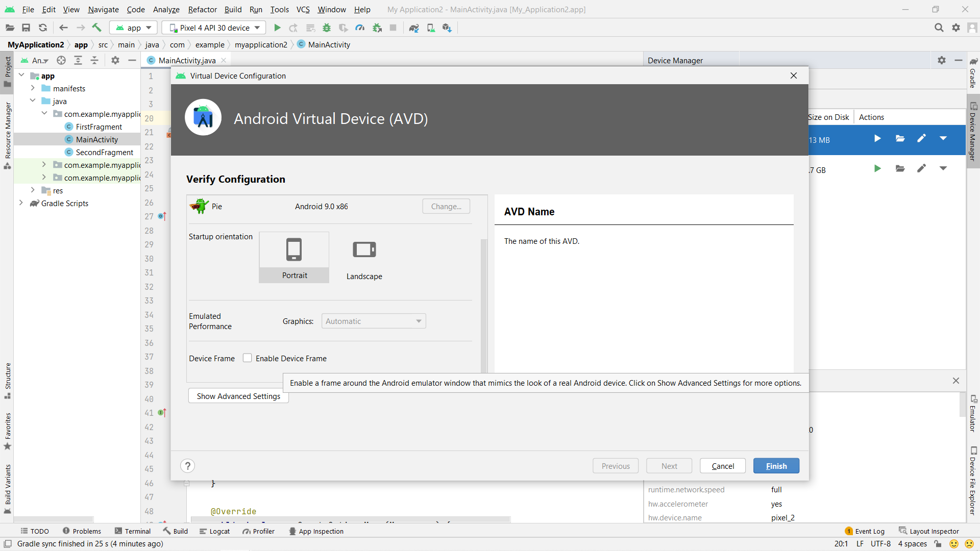Launch the AVD in the 7 GB row
Screen dimensions: 980x551
[877, 168]
